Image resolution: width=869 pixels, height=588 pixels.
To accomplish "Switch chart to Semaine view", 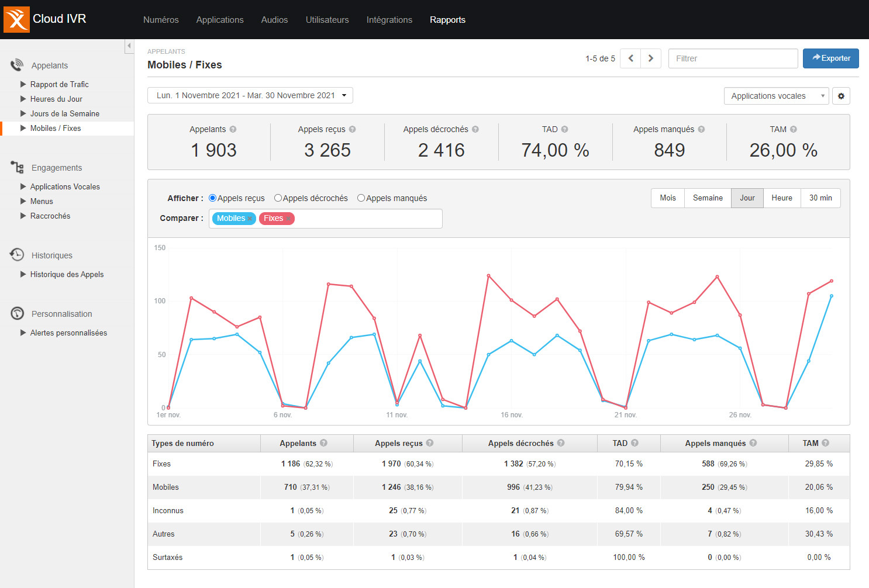I will [x=708, y=198].
